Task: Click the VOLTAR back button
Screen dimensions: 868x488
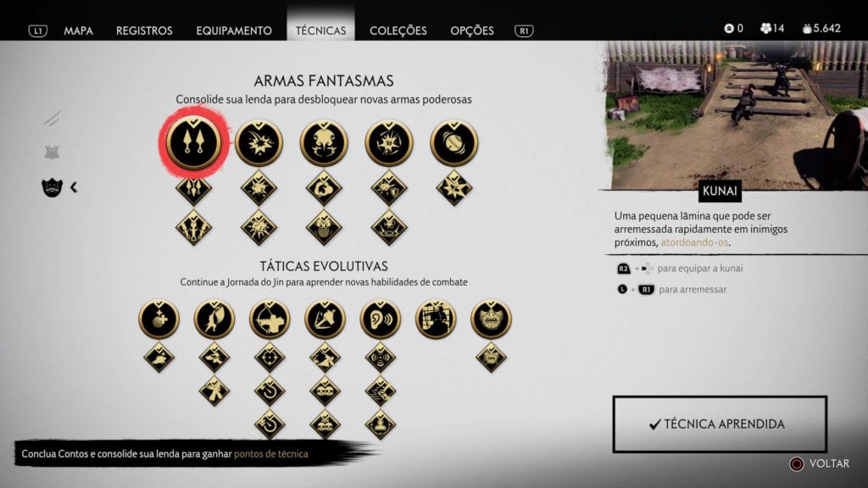Action: coord(820,463)
